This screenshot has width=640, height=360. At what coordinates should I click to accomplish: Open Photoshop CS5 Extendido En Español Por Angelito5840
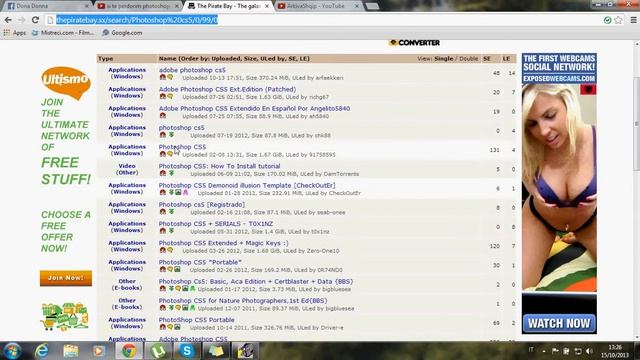[254, 108]
